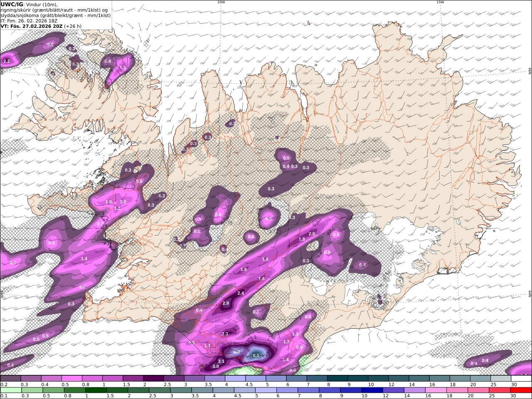
Task: Click the initial time line IT: Fim. 26. 02. 2026 18Z
Action: [29, 21]
